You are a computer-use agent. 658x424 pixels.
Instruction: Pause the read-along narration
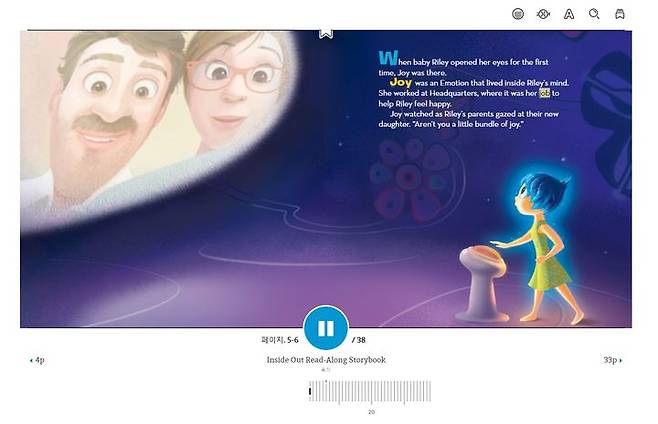[326, 328]
